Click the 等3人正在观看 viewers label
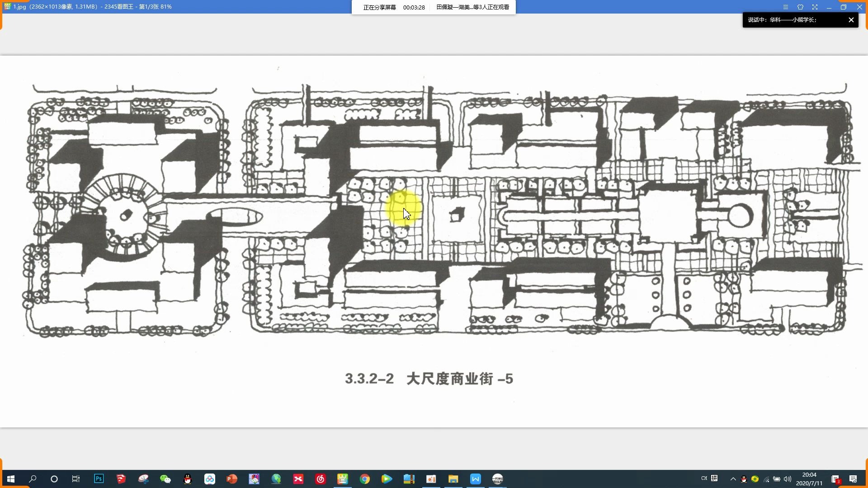The image size is (868, 488). (472, 7)
